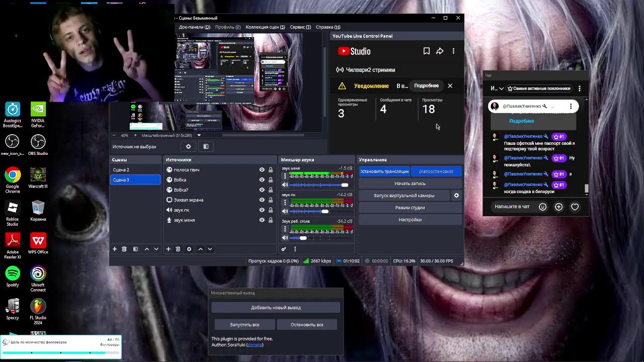The image size is (644, 362).
Task: Open 'Настройки' in Управление panel
Action: coord(410,220)
